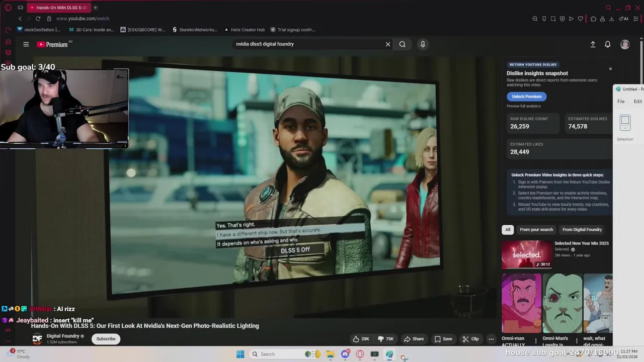Open the File menu in Untitled window

point(621,102)
